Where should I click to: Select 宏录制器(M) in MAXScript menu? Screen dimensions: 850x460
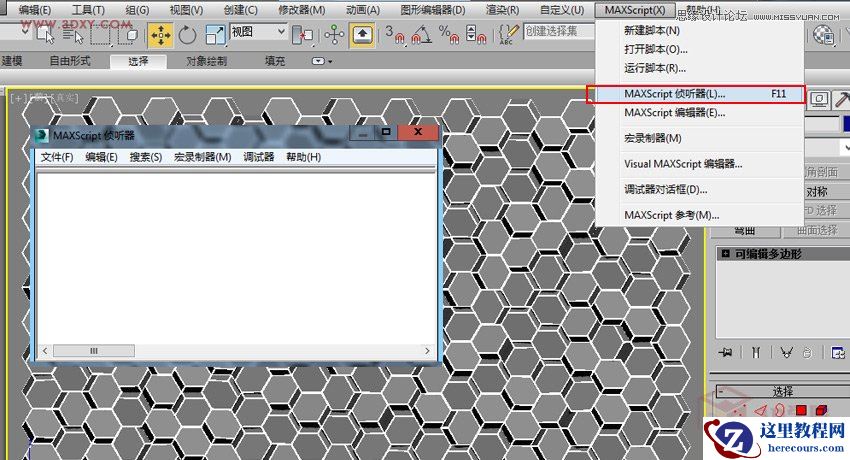[x=699, y=138]
